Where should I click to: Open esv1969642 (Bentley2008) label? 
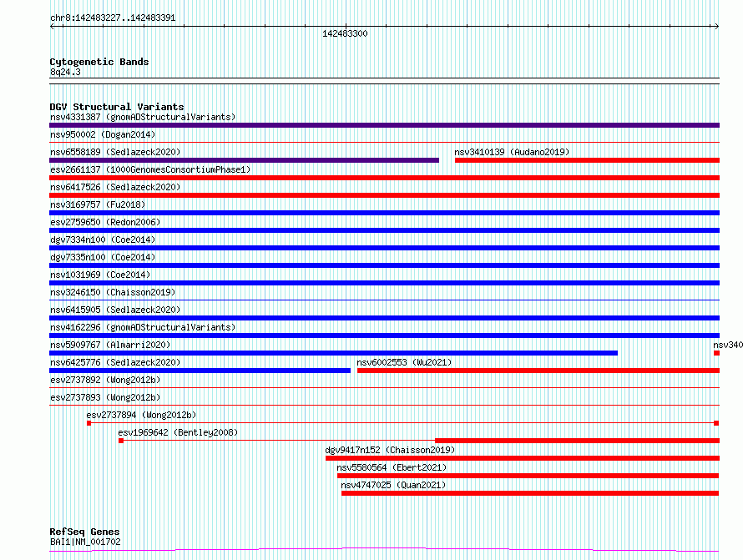pyautogui.click(x=178, y=432)
